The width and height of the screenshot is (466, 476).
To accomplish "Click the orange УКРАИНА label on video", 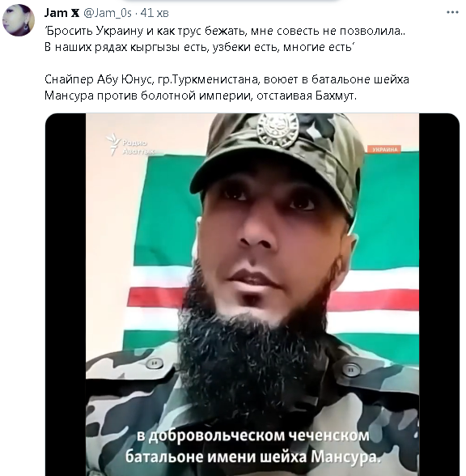I will 384,149.
